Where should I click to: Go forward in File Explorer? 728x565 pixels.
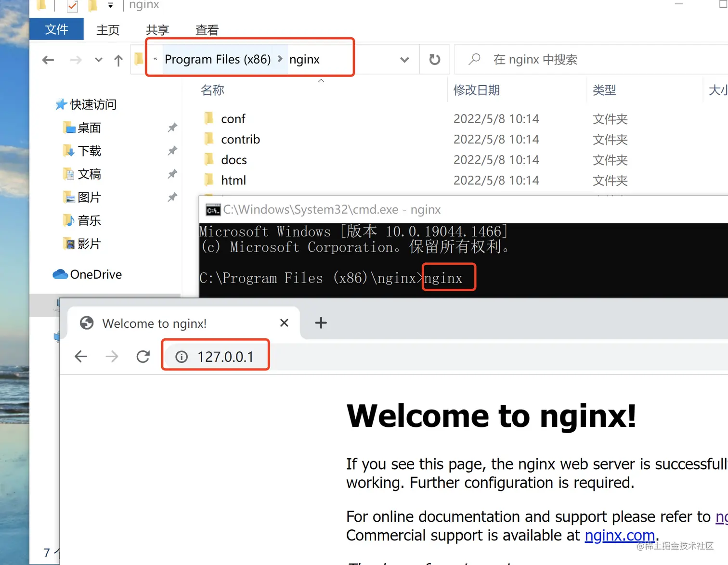click(76, 60)
